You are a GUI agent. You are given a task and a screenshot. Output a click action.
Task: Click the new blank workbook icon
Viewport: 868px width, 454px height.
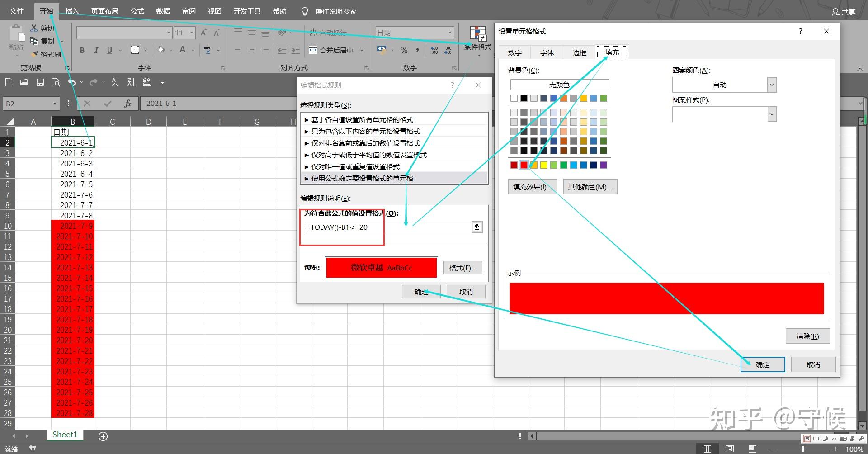pyautogui.click(x=9, y=82)
